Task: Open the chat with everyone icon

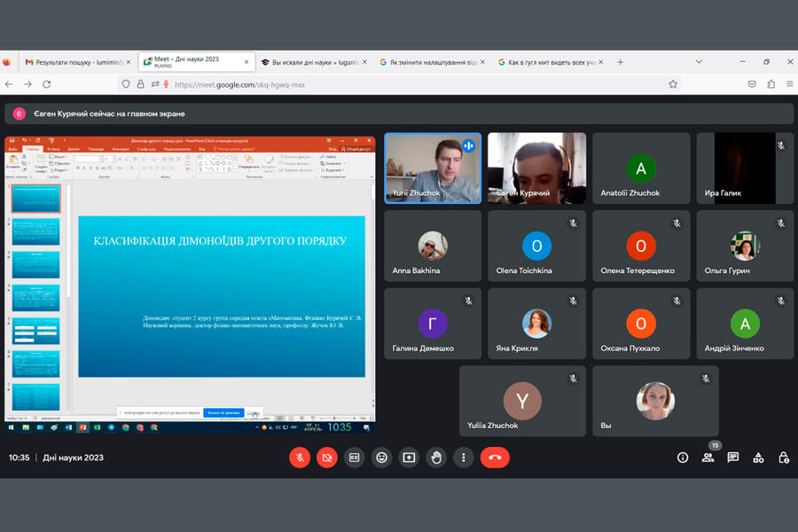Action: click(733, 458)
